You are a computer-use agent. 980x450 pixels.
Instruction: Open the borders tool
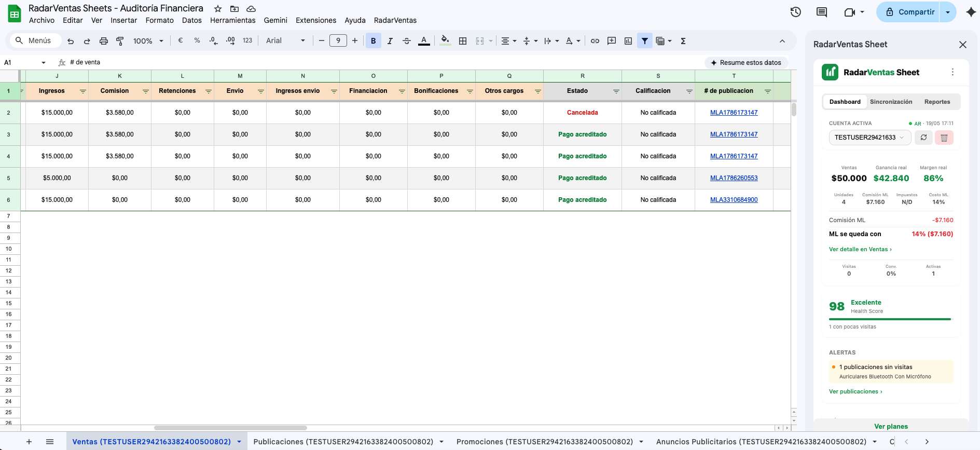point(463,40)
